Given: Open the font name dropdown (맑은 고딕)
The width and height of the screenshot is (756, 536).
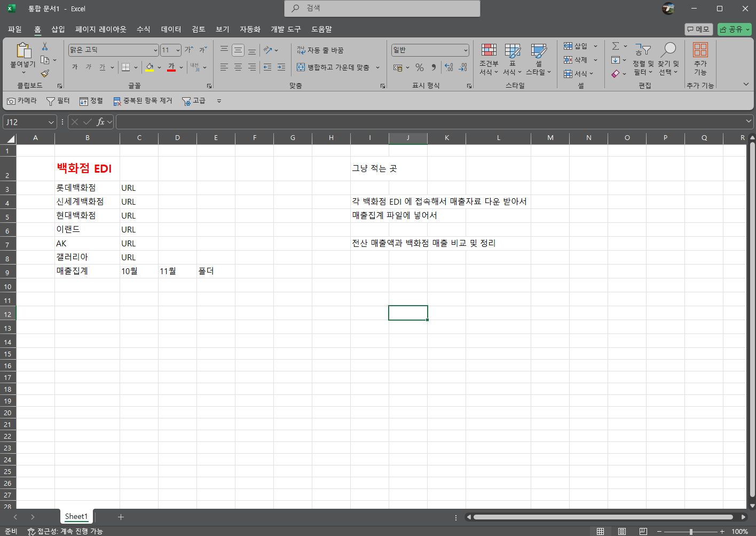Looking at the screenshot, I should [x=155, y=50].
